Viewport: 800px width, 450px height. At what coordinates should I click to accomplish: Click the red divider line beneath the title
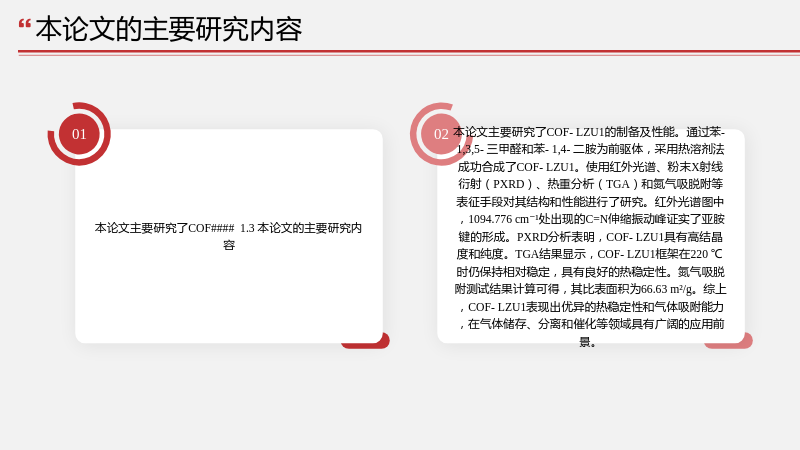click(x=409, y=52)
